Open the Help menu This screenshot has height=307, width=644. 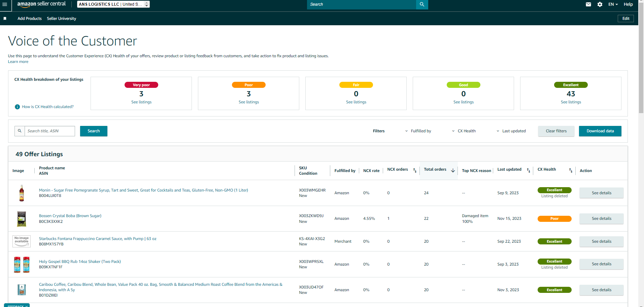(x=628, y=4)
